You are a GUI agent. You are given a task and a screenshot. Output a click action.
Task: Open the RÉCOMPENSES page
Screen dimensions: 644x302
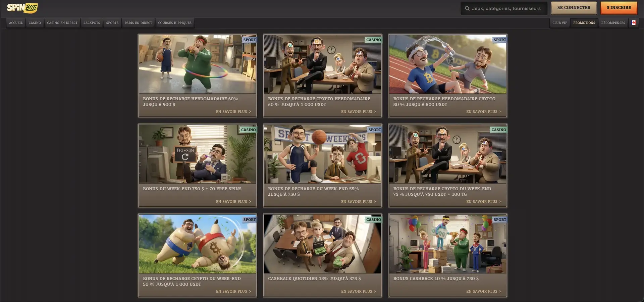point(613,23)
